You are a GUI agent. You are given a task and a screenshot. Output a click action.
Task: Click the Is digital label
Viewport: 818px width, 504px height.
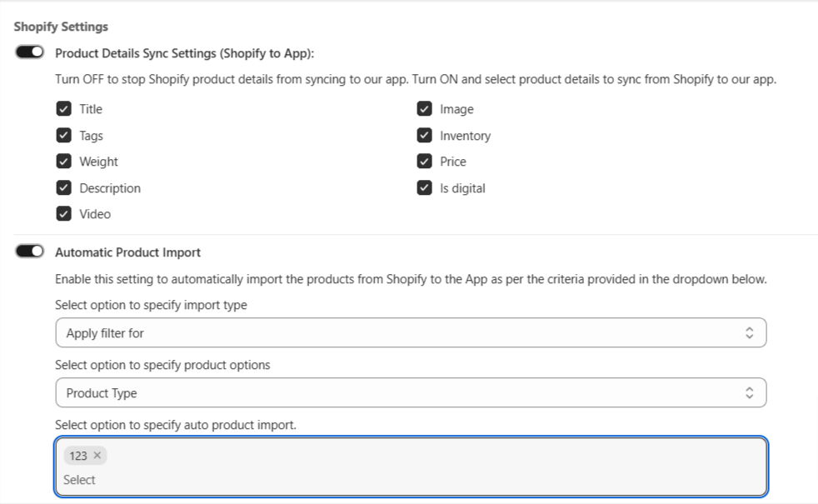pos(462,188)
